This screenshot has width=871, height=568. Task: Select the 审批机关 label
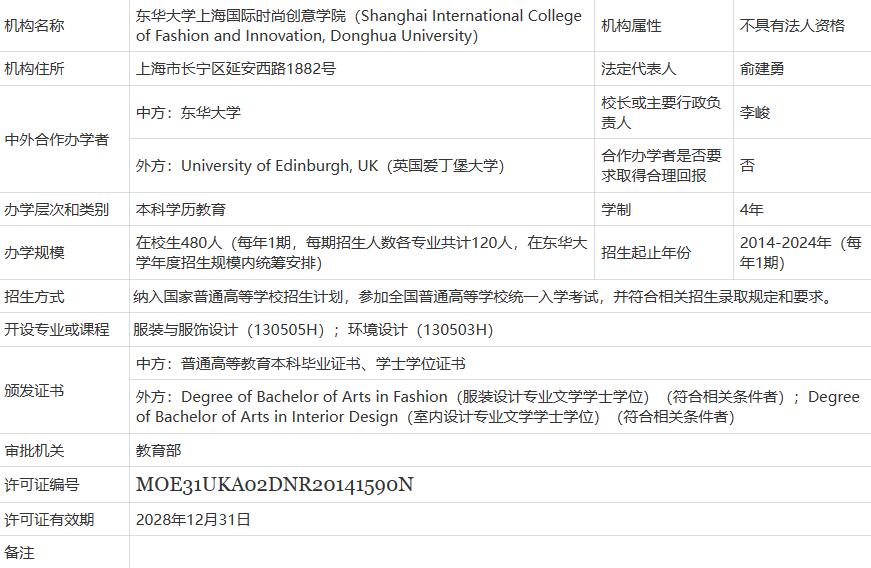coord(34,450)
